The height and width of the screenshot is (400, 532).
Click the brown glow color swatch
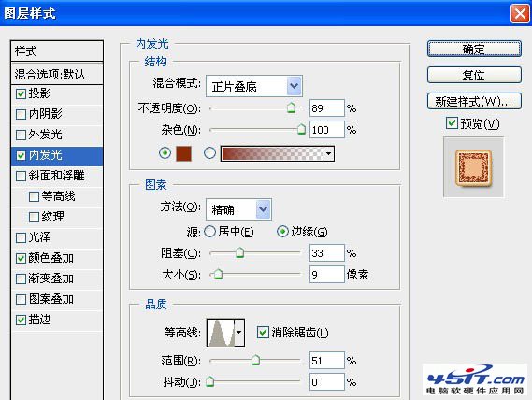pyautogui.click(x=183, y=153)
